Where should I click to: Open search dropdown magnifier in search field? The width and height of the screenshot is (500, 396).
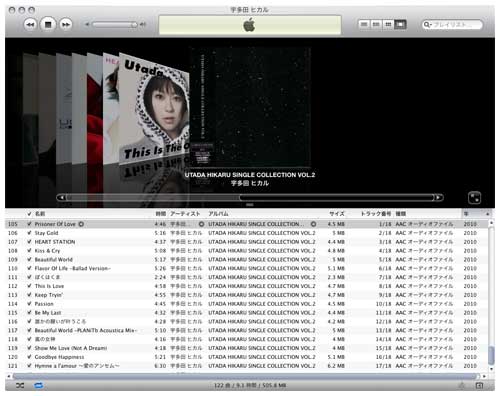(x=427, y=25)
